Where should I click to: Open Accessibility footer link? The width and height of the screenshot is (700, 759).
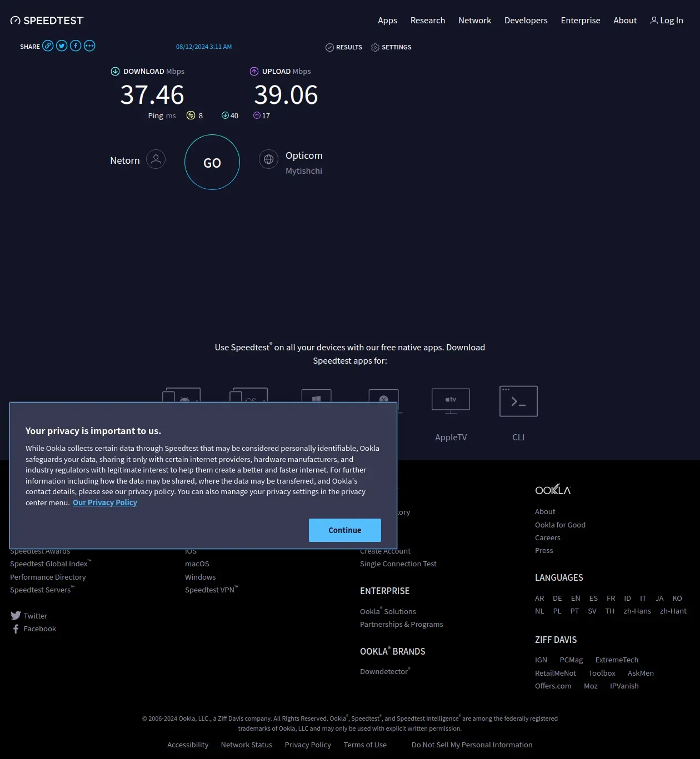tap(188, 745)
